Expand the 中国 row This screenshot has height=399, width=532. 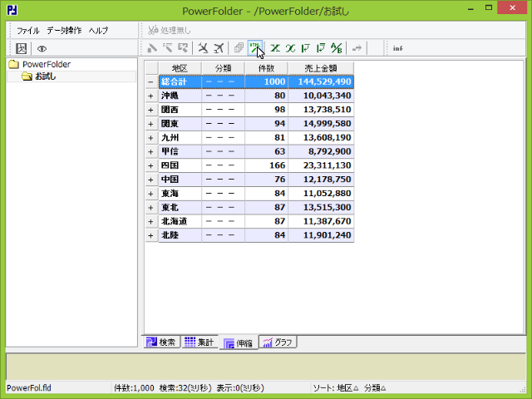[151, 180]
